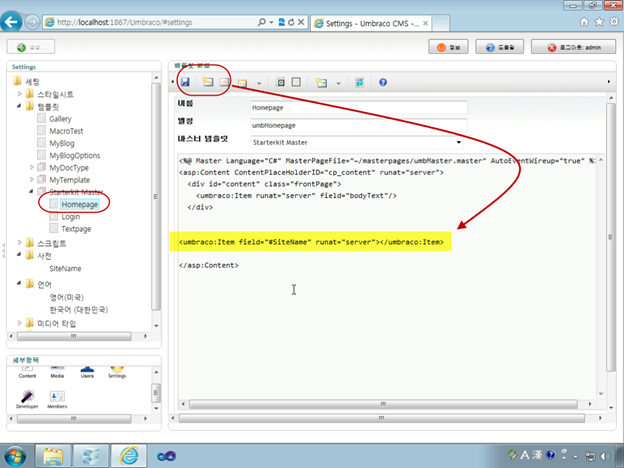
Task: Select the Homepage template in tree
Action: [80, 205]
